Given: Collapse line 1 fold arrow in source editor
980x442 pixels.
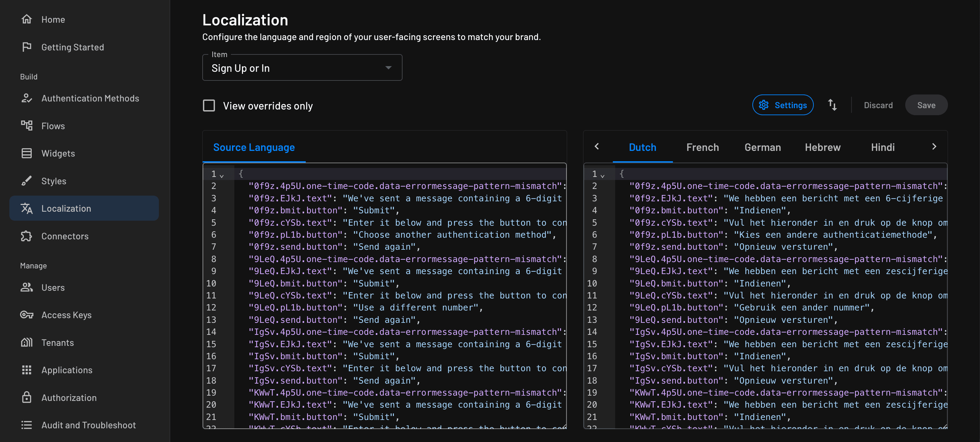Looking at the screenshot, I should (x=222, y=175).
